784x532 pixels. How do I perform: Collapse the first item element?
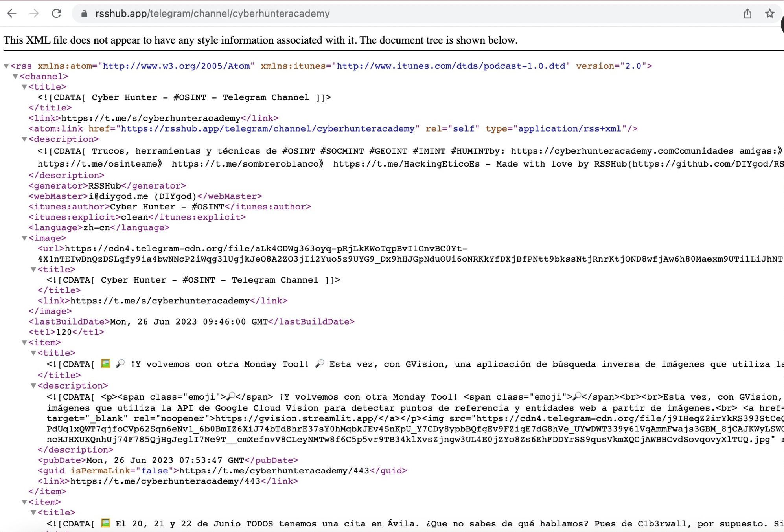tap(24, 343)
